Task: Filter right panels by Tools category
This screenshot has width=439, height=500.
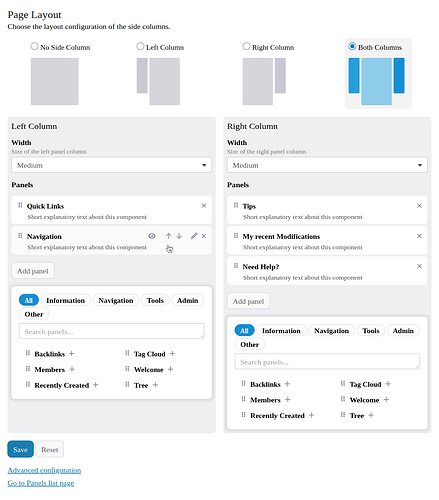Action: 371,331
